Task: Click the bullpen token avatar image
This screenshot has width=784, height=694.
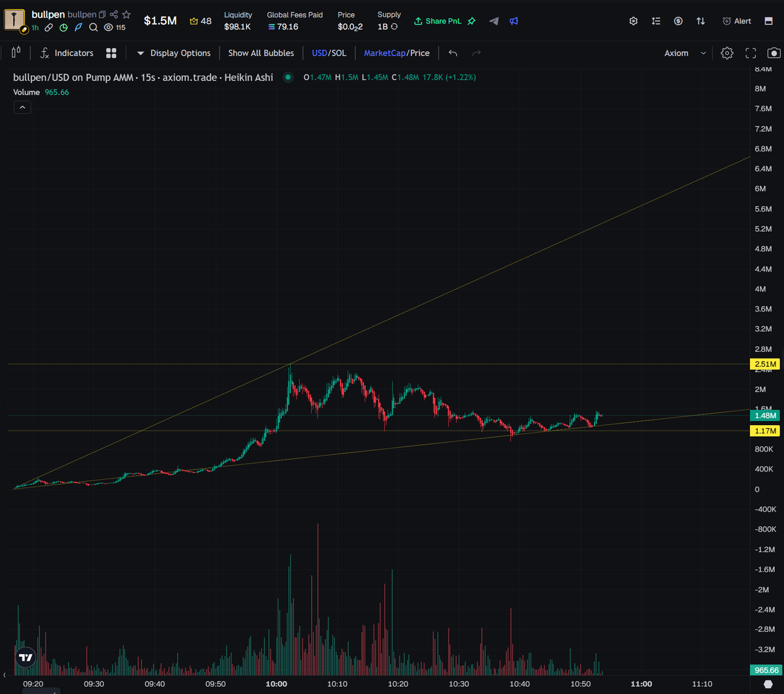Action: click(x=15, y=20)
